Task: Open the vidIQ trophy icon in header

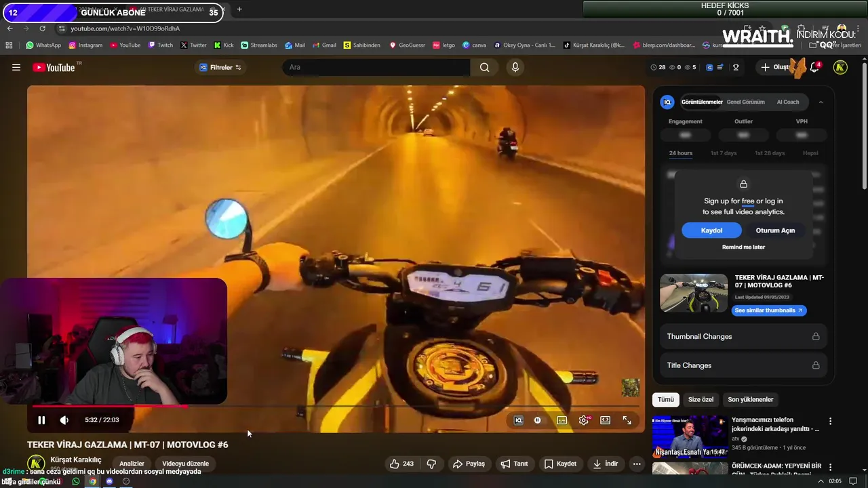Action: click(x=736, y=67)
